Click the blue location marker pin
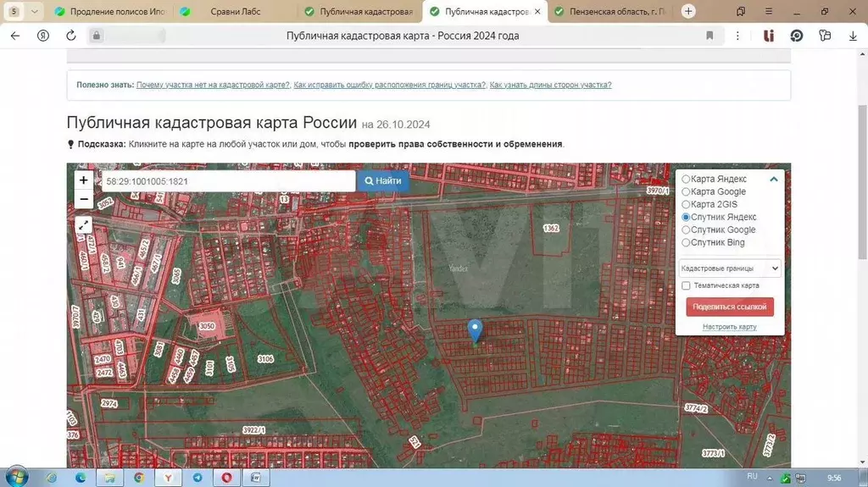 click(475, 331)
